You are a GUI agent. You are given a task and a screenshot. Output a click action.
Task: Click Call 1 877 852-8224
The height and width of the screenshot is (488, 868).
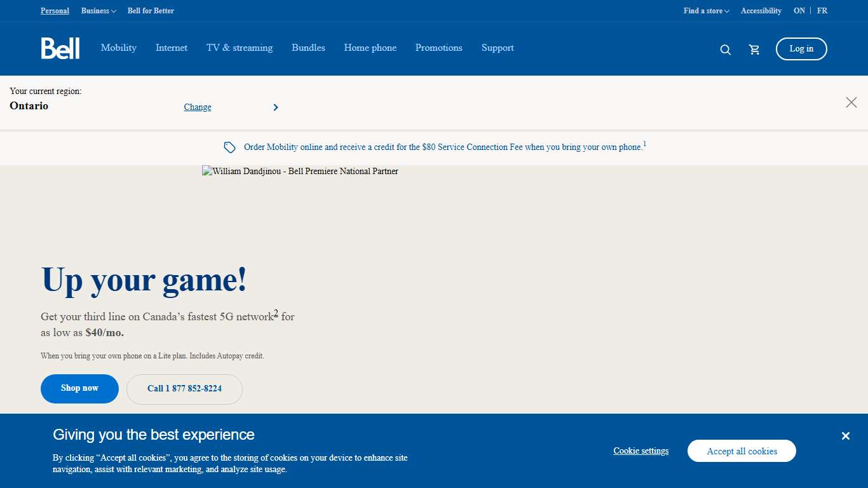point(184,388)
